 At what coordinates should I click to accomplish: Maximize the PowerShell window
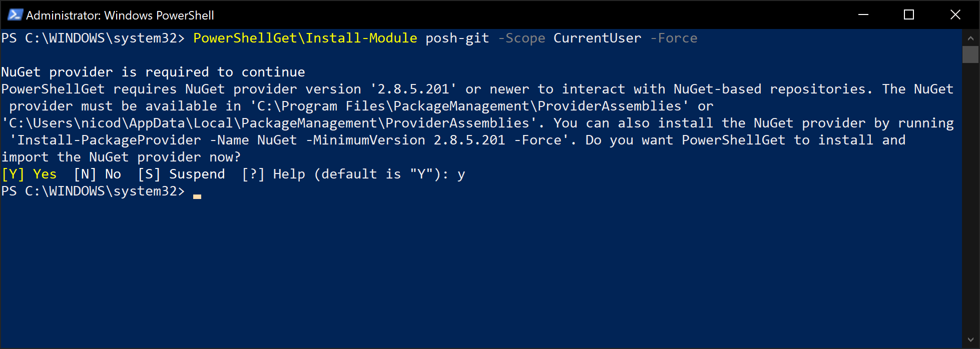tap(909, 14)
